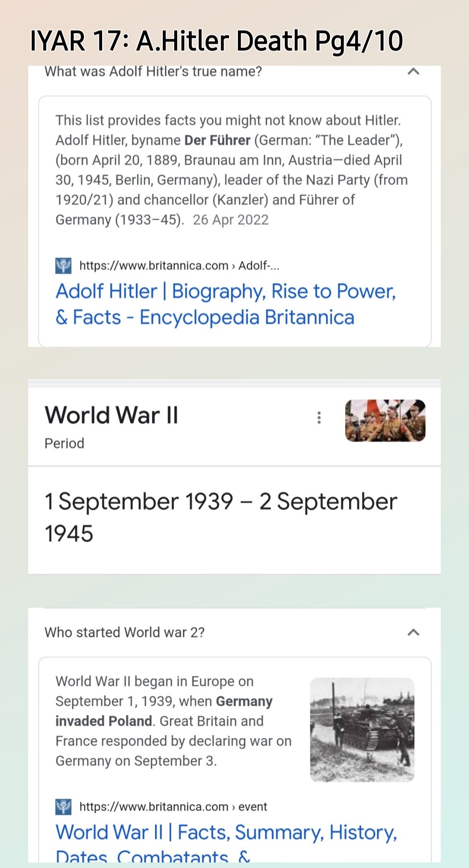Click the 26 Apr 2022 snippet date
This screenshot has height=868, width=469.
click(231, 220)
